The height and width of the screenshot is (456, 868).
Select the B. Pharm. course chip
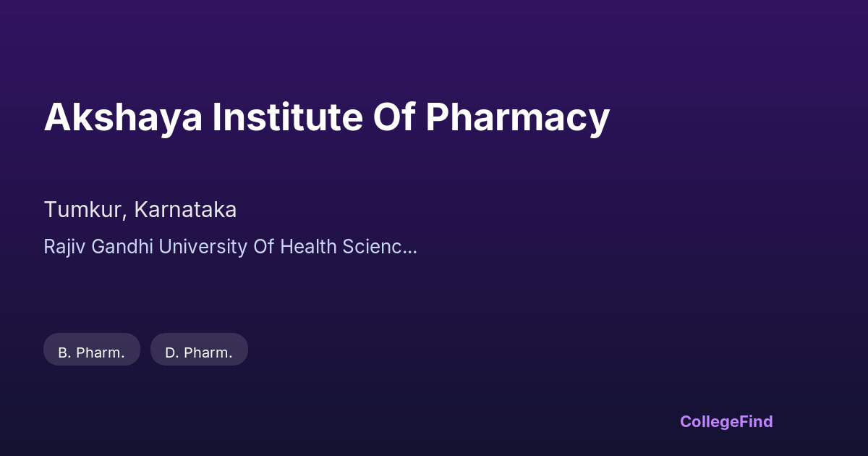(x=92, y=352)
